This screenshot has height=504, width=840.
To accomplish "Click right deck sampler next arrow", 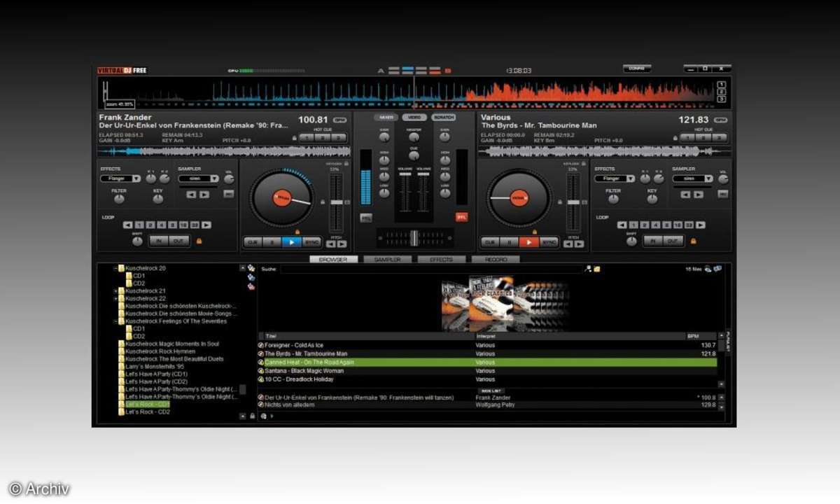I will coord(699,195).
